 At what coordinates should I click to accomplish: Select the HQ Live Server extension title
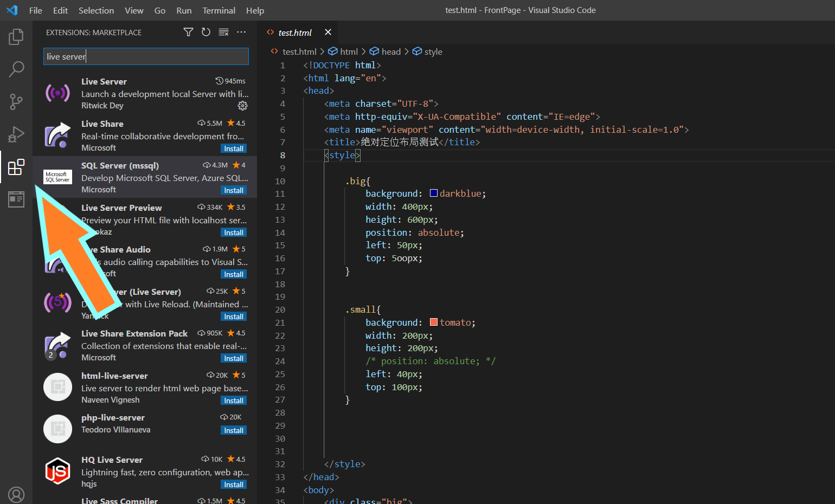[112, 460]
